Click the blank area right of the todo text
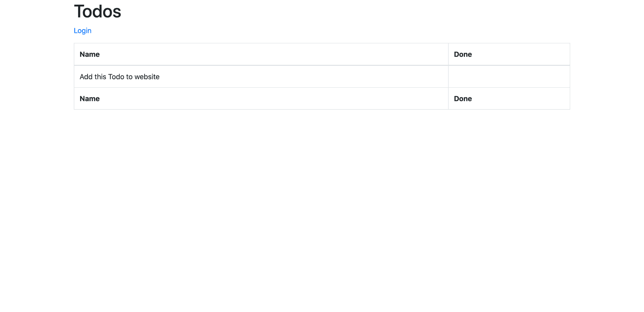Viewport: 644px width, 312px height. pos(302,77)
